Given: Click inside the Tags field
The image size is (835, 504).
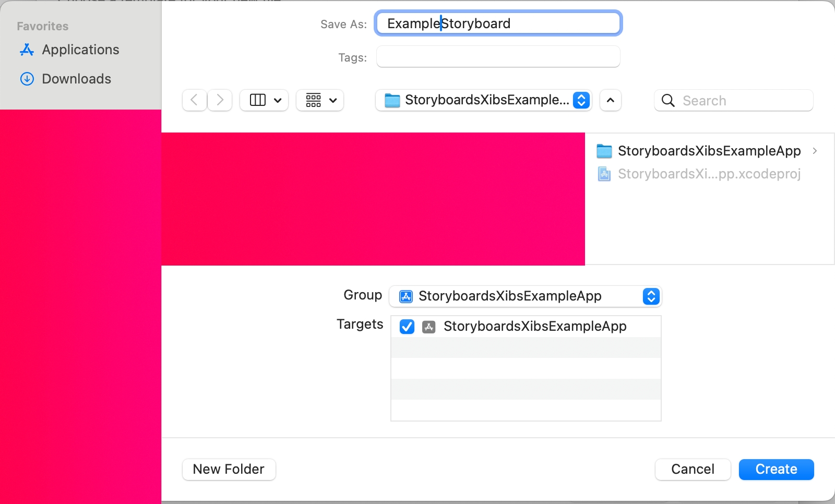Looking at the screenshot, I should click(x=497, y=56).
